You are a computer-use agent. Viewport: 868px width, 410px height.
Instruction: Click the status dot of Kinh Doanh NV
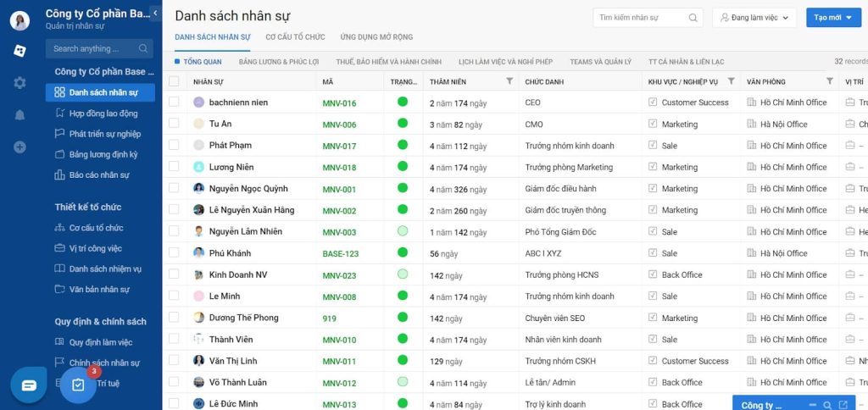point(403,274)
